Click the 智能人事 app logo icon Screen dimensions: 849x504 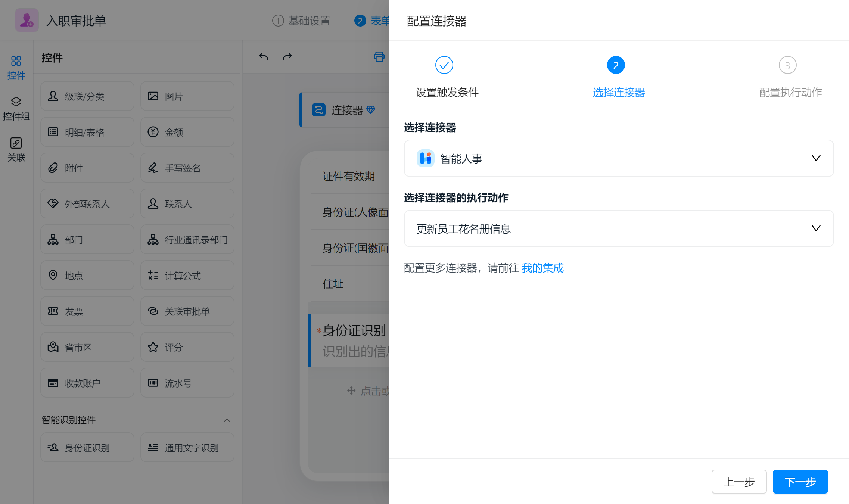click(x=426, y=158)
